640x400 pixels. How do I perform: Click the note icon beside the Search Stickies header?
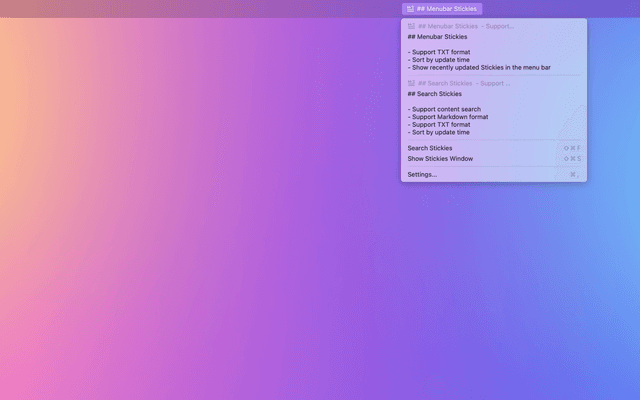(x=411, y=83)
